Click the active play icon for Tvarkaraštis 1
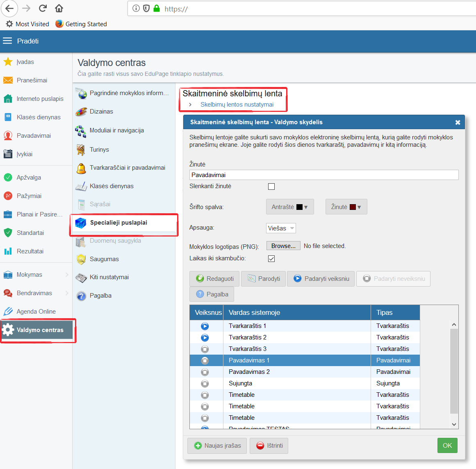 click(x=205, y=326)
